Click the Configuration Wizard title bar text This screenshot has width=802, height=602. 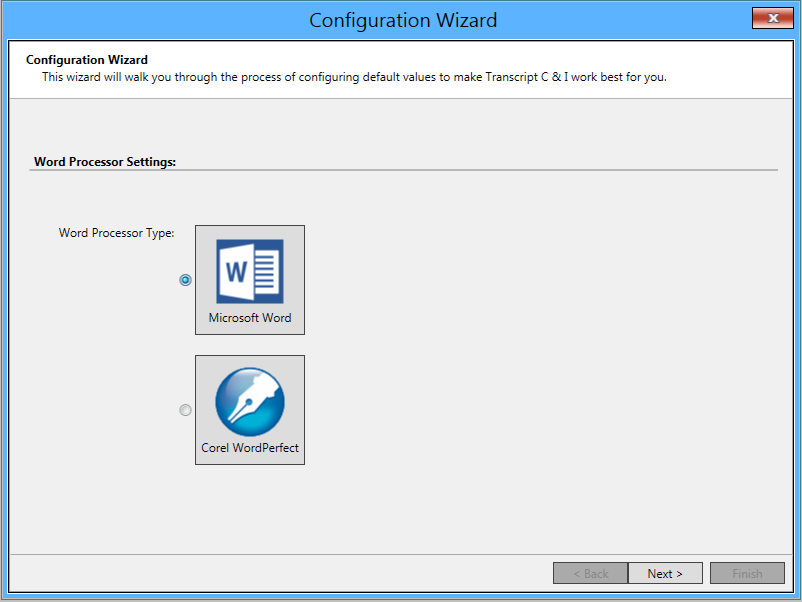402,20
